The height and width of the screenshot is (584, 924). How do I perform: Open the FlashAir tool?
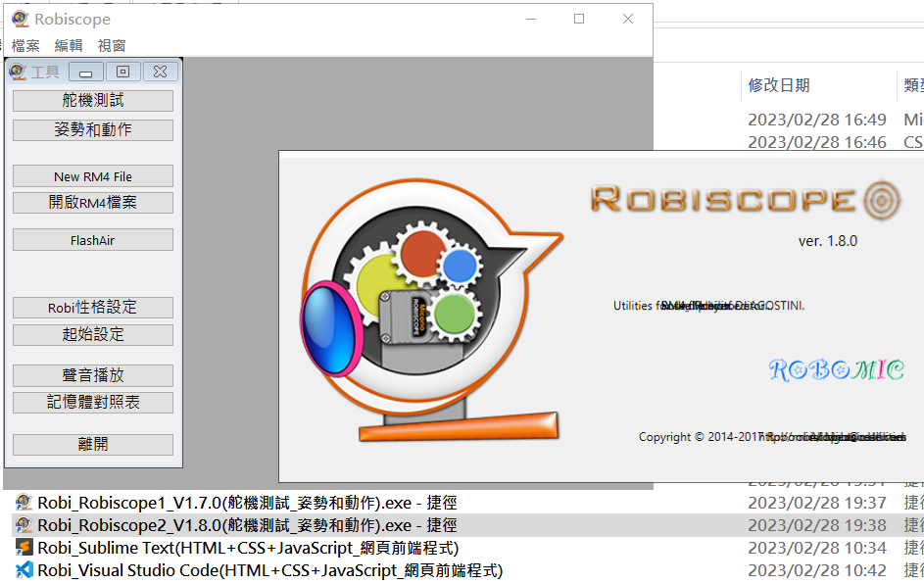[x=93, y=240]
